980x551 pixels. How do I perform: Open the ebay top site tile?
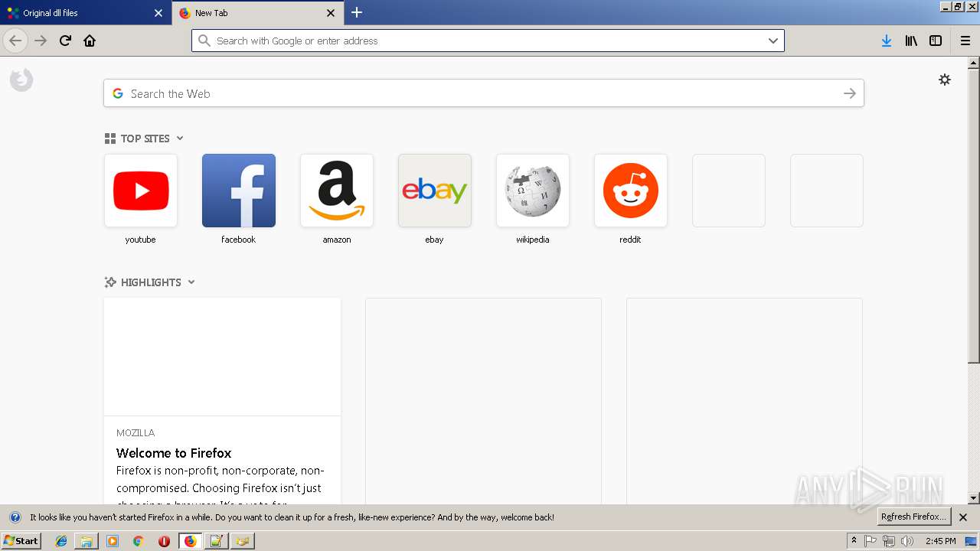(435, 191)
